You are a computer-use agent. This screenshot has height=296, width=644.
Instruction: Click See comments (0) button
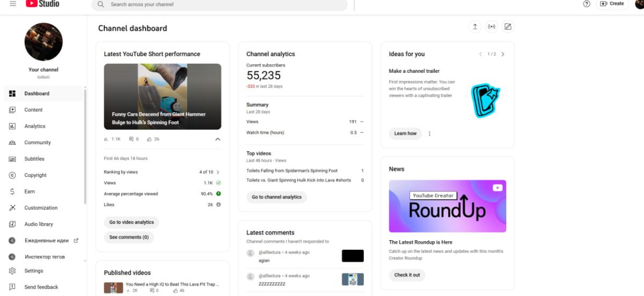point(129,237)
